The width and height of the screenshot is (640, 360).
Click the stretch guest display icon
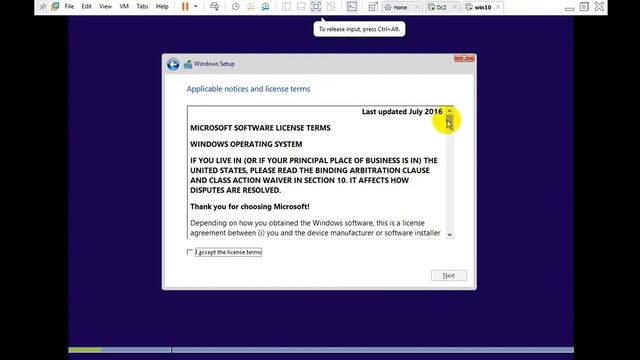click(x=373, y=7)
